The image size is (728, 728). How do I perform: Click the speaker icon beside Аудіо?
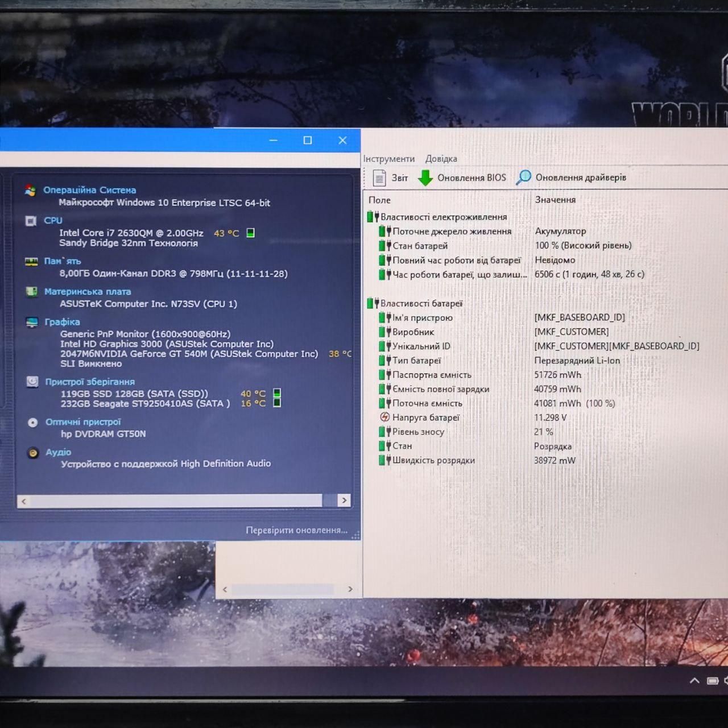[33, 453]
